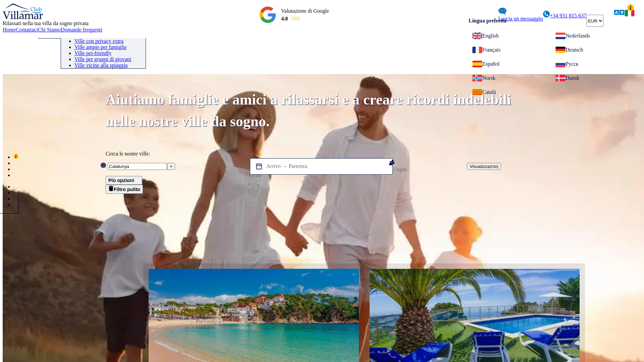Click the Arrivo → Partenza date field
The width and height of the screenshot is (644, 362).
pos(321,167)
